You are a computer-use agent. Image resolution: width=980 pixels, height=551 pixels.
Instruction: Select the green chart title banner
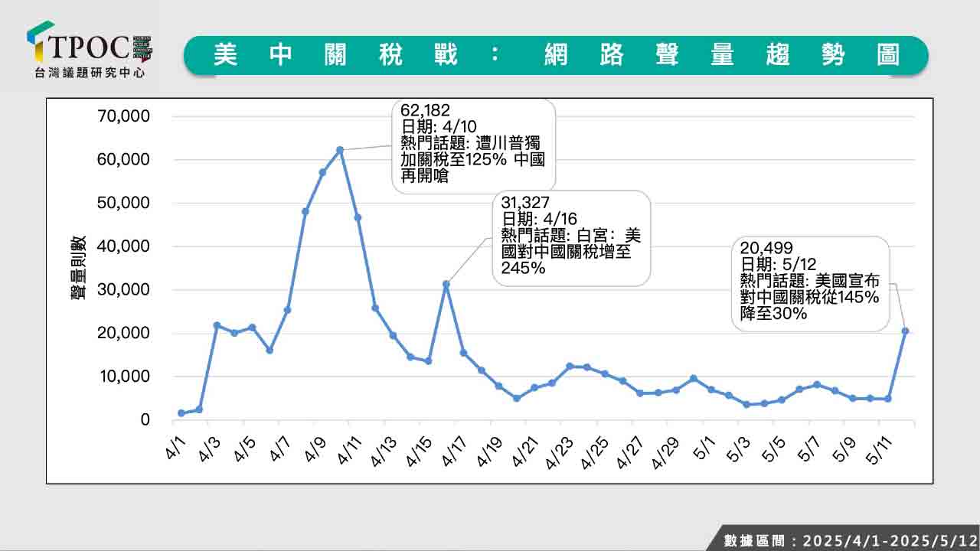(556, 55)
